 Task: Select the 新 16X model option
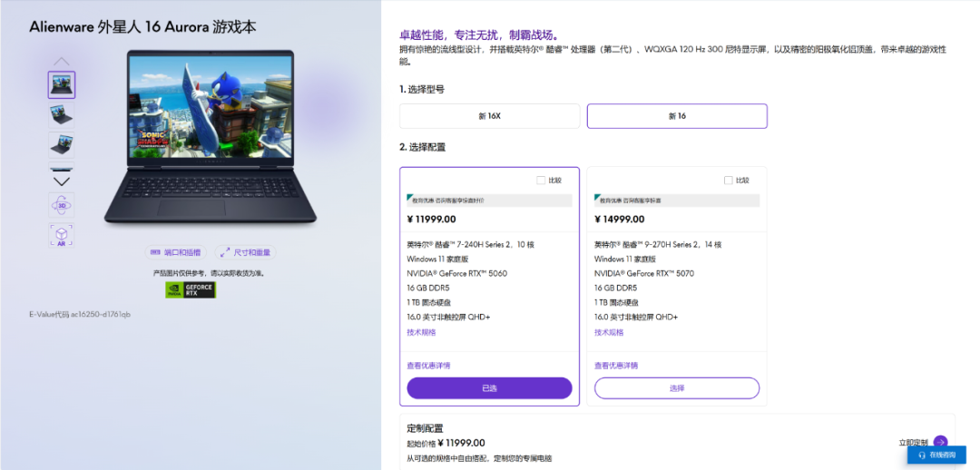tap(489, 116)
